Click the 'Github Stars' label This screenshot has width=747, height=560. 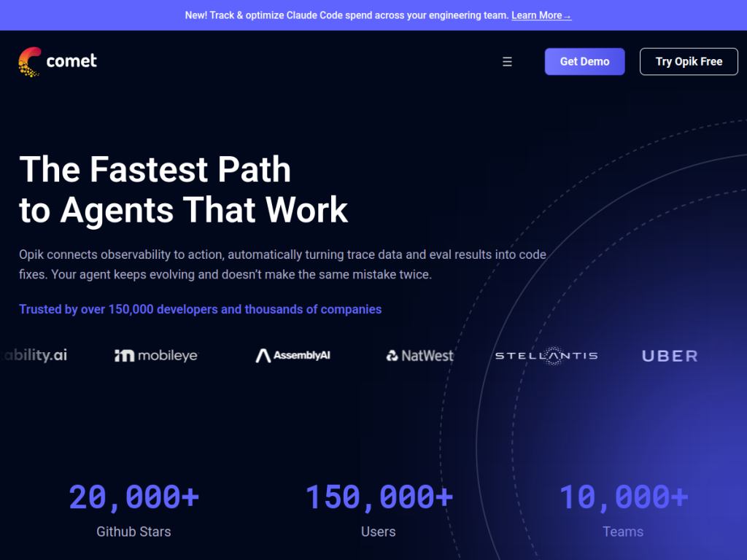133,532
